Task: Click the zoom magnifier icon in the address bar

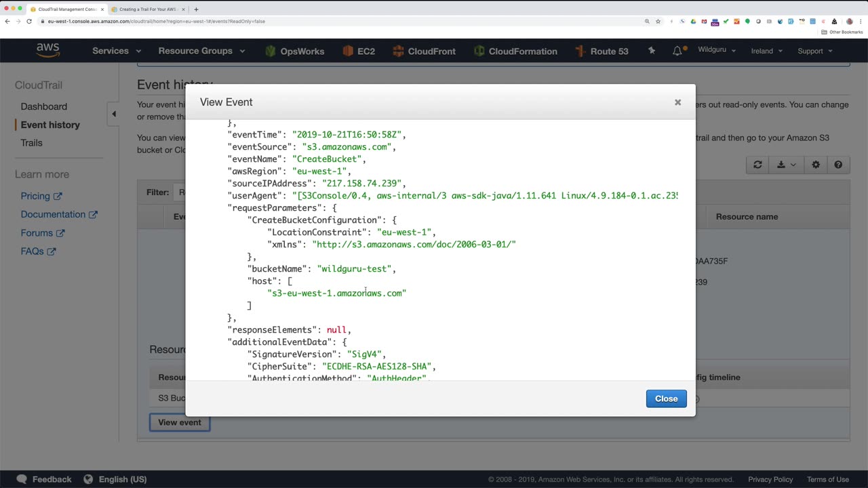Action: click(647, 21)
